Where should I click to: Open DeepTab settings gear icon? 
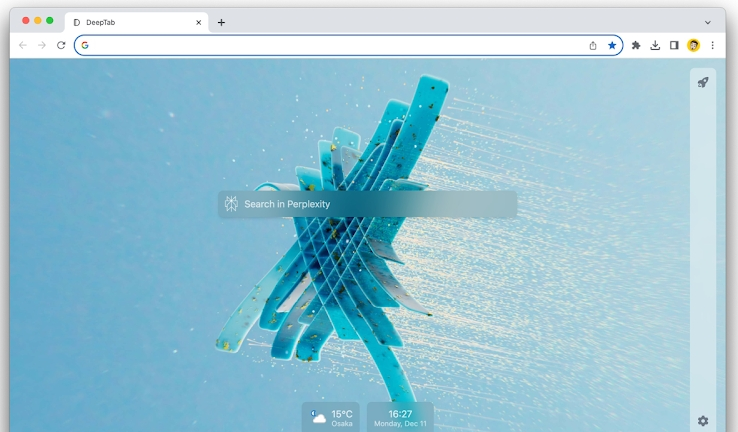point(703,421)
